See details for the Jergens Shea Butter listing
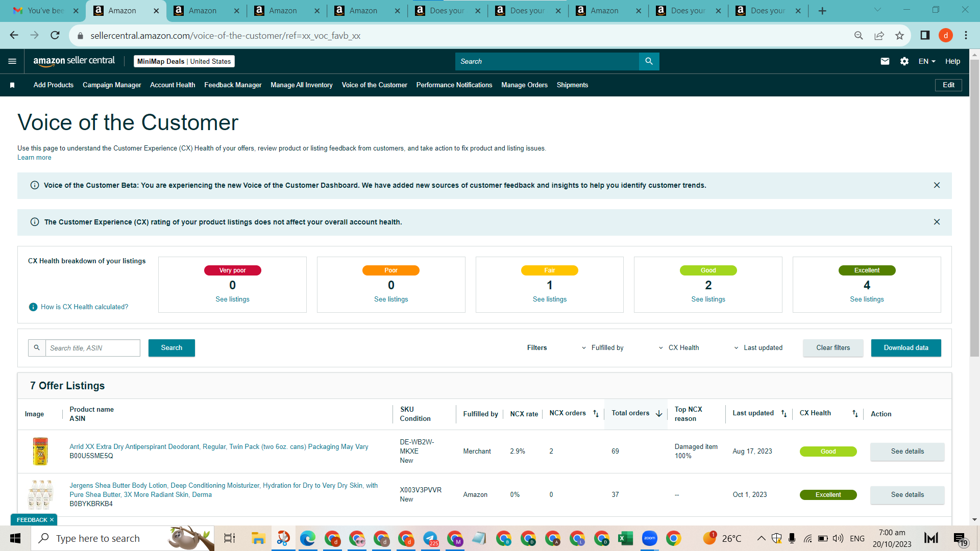The image size is (980, 551). click(x=907, y=495)
